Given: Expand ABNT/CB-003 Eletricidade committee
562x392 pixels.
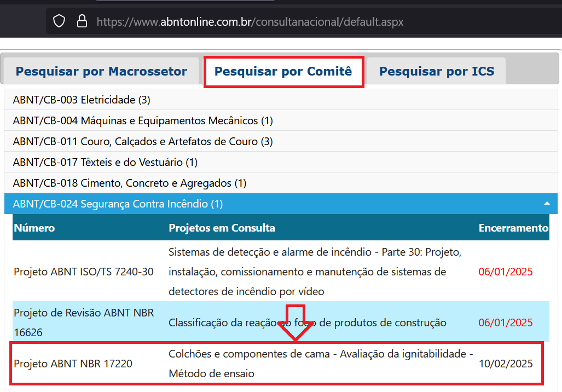Looking at the screenshot, I should pos(281,100).
